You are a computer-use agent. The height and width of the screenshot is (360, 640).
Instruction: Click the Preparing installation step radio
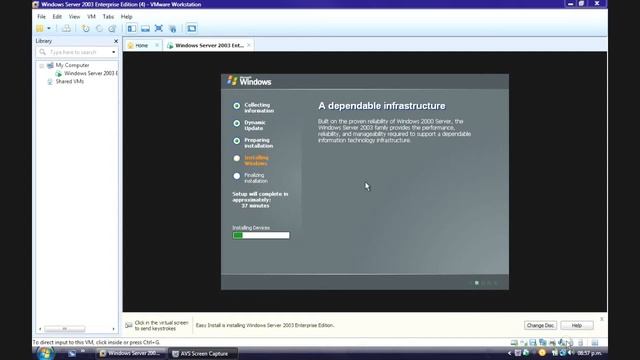237,141
